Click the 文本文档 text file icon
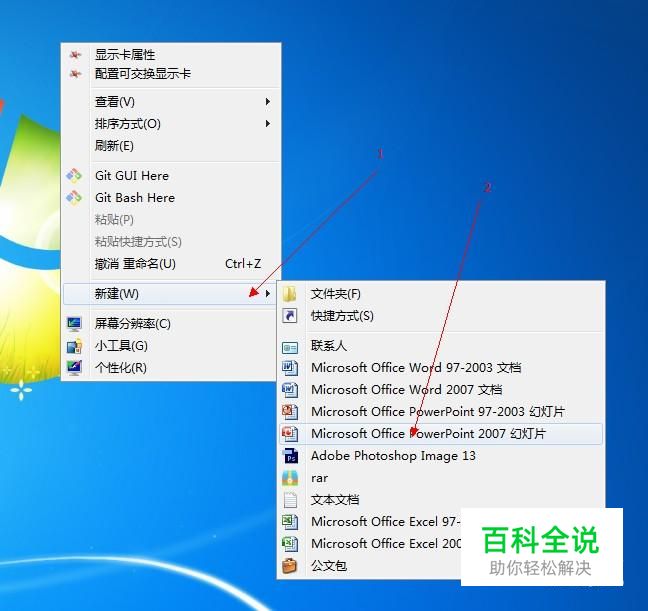 click(x=290, y=500)
